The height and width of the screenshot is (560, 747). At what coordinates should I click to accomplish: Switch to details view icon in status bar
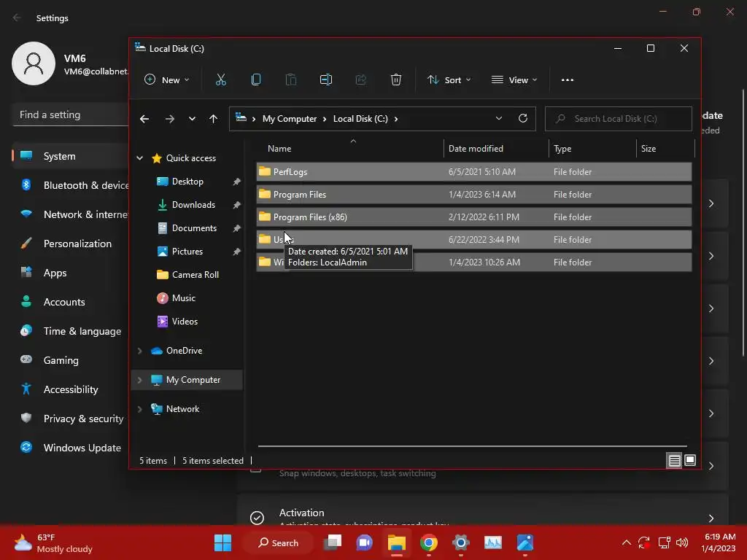(674, 461)
